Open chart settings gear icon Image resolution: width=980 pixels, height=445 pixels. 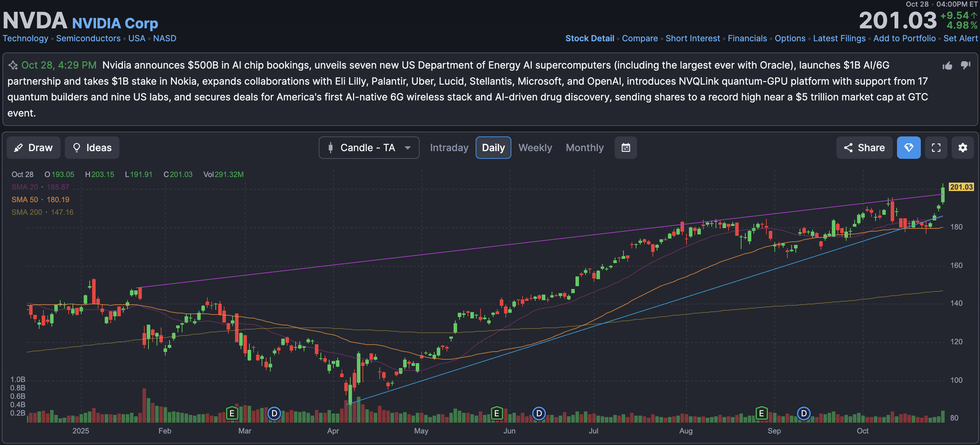(962, 147)
